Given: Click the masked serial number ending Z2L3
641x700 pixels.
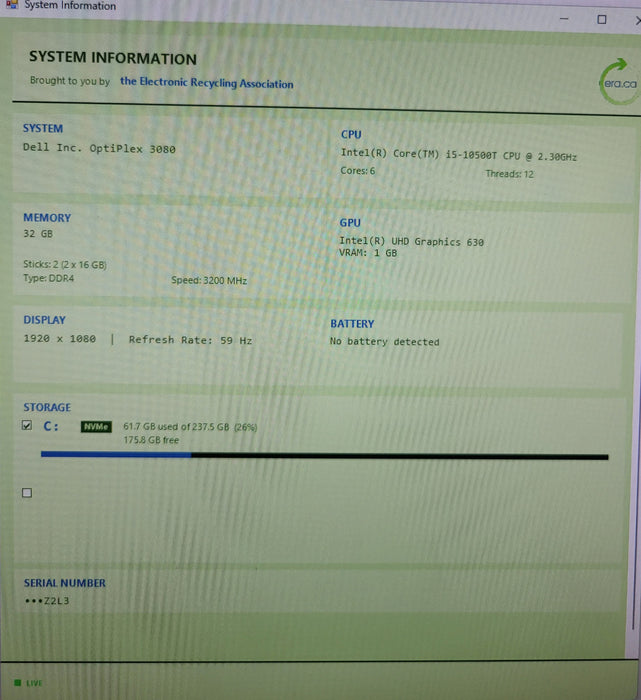Looking at the screenshot, I should (47, 601).
